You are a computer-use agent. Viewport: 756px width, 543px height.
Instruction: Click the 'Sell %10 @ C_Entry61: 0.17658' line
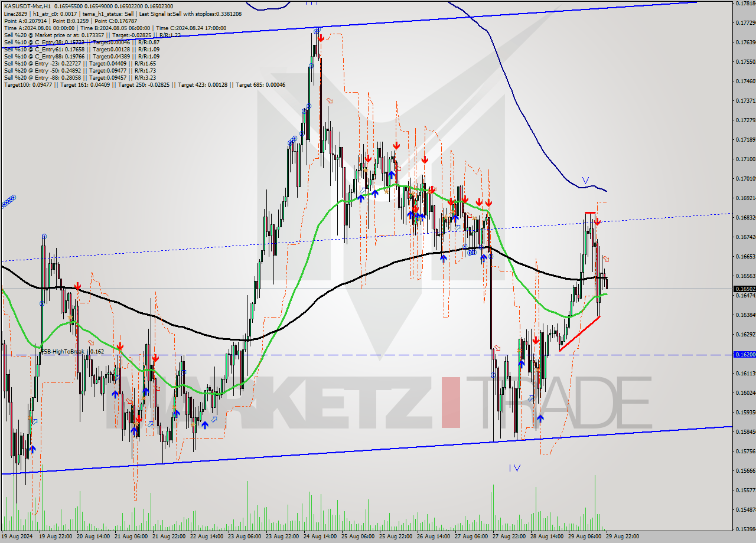[82, 49]
